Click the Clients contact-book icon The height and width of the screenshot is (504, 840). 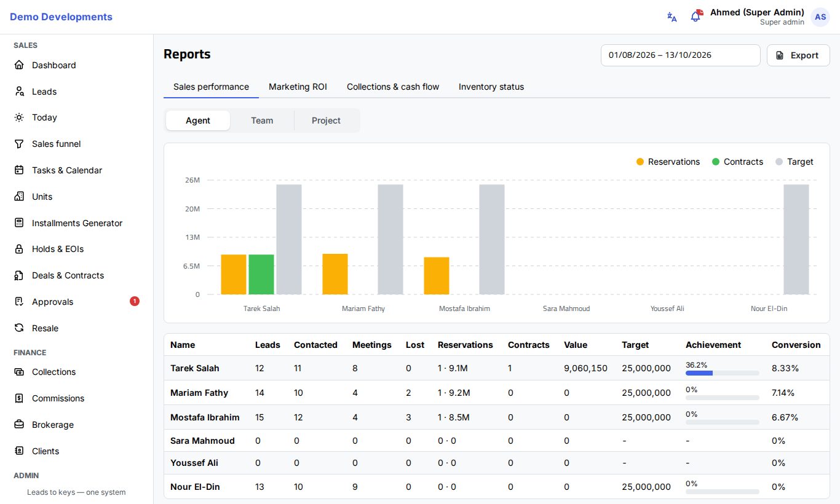coord(19,451)
